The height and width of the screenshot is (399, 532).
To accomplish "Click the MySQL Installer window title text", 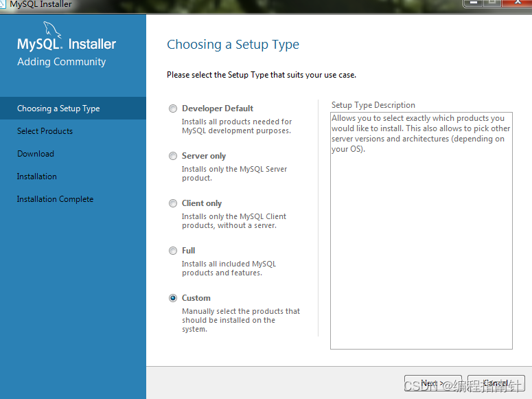I will tap(41, 4).
